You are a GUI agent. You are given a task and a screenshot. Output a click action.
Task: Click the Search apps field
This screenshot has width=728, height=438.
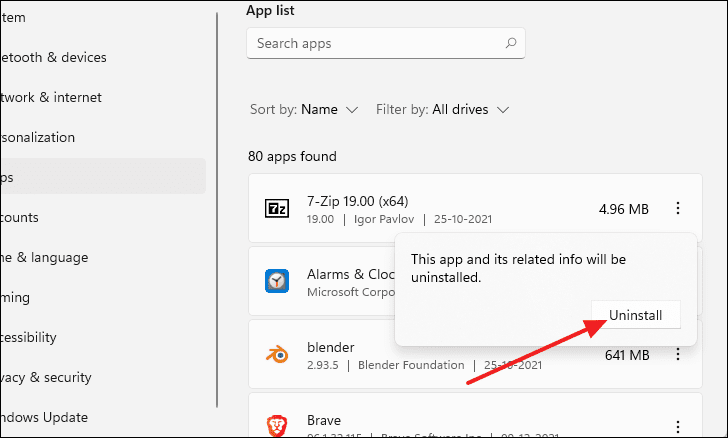pos(386,43)
